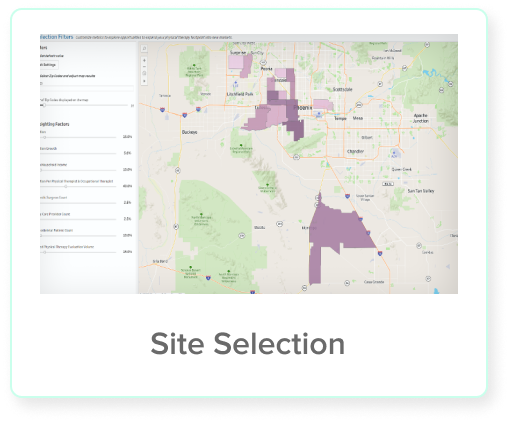Click the map zoom out minus icon
Viewport: 510px width, 422px height.
pyautogui.click(x=144, y=67)
